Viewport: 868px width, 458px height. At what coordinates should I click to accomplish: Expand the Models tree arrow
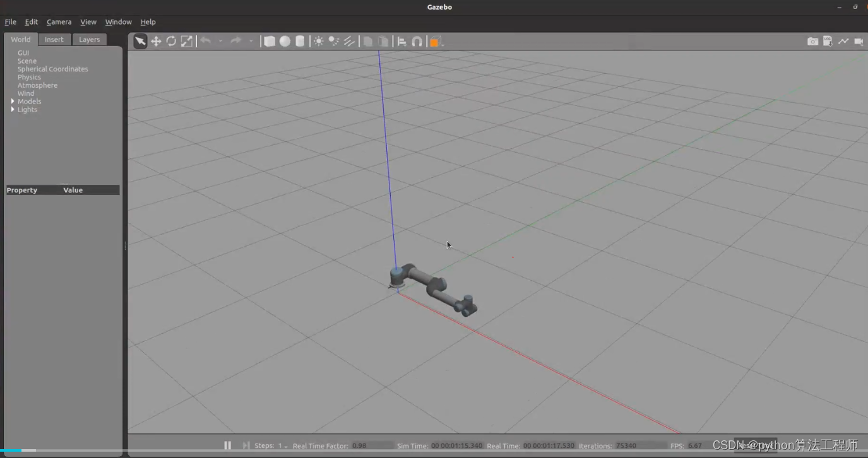[x=13, y=101]
